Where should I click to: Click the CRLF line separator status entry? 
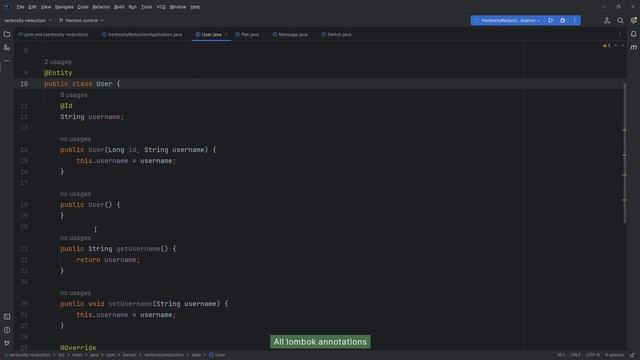(575, 355)
